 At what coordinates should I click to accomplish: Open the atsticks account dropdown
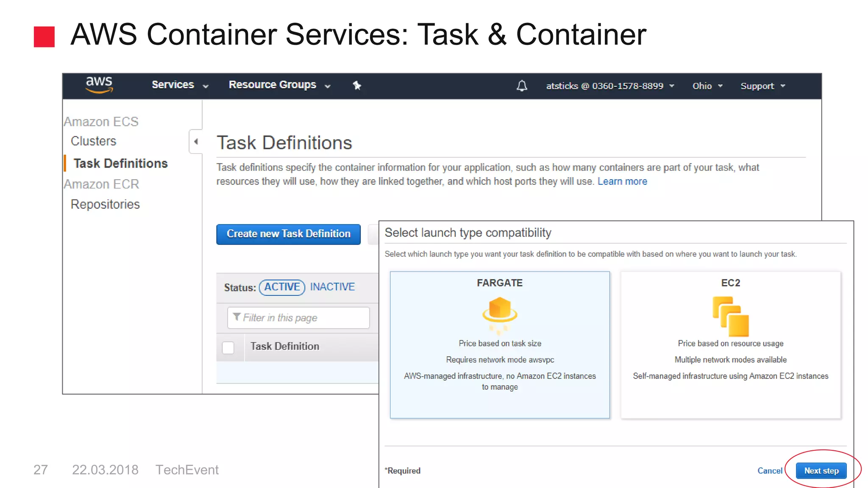pos(610,86)
